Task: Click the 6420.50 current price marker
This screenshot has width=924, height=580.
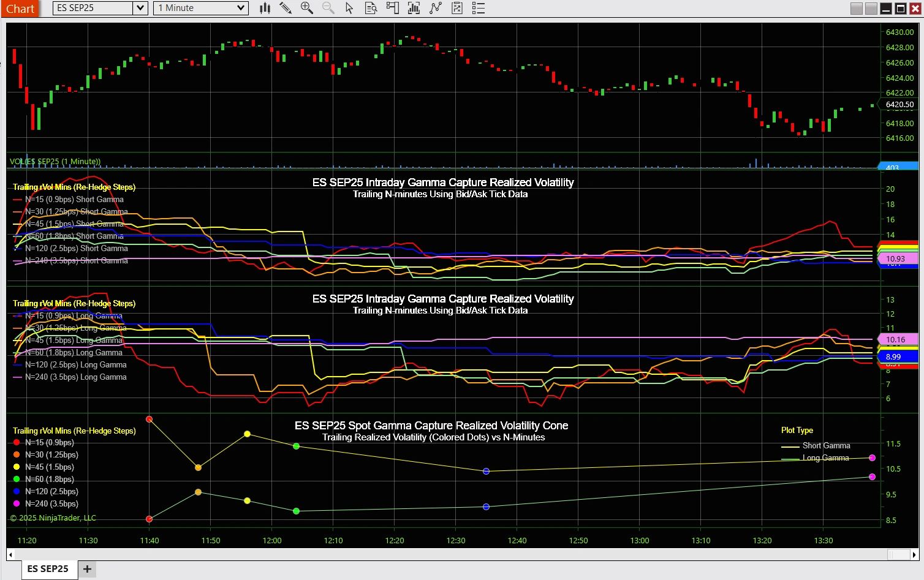Action: tap(898, 105)
